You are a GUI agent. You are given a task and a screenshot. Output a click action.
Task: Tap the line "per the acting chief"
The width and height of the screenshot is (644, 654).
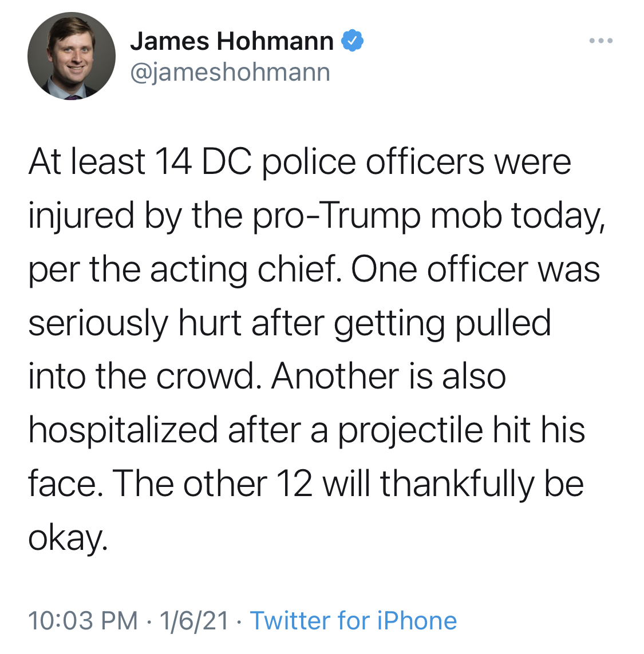click(x=184, y=269)
